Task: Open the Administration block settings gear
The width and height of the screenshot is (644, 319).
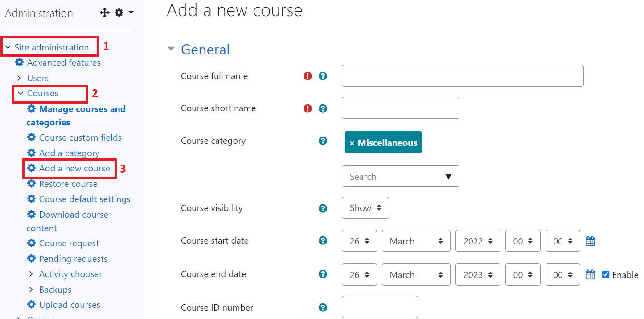Action: pyautogui.click(x=119, y=12)
